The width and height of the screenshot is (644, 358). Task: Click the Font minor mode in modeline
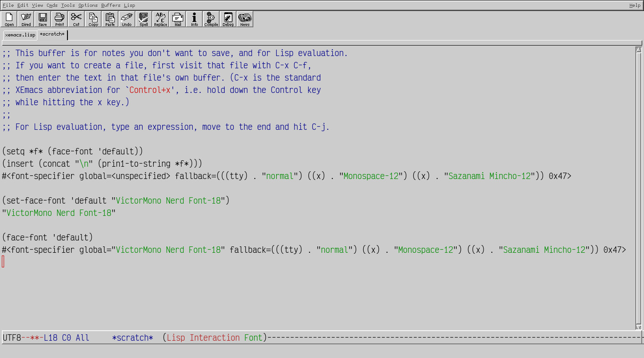253,338
